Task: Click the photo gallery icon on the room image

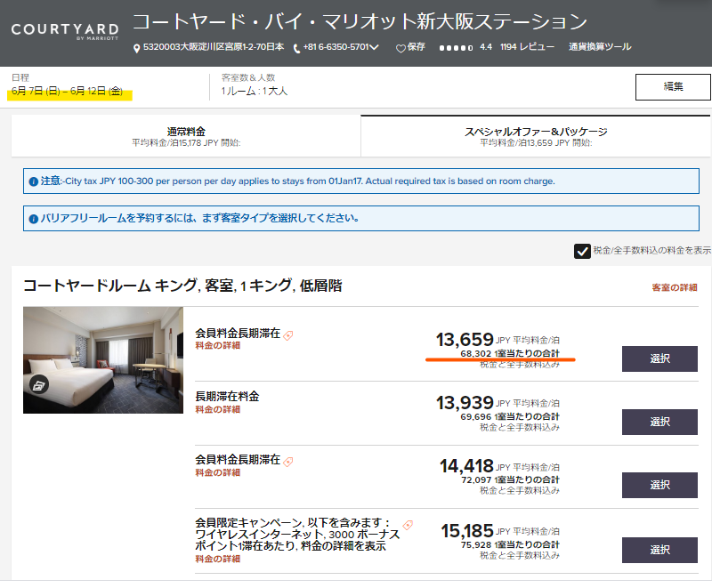Action: (39, 385)
